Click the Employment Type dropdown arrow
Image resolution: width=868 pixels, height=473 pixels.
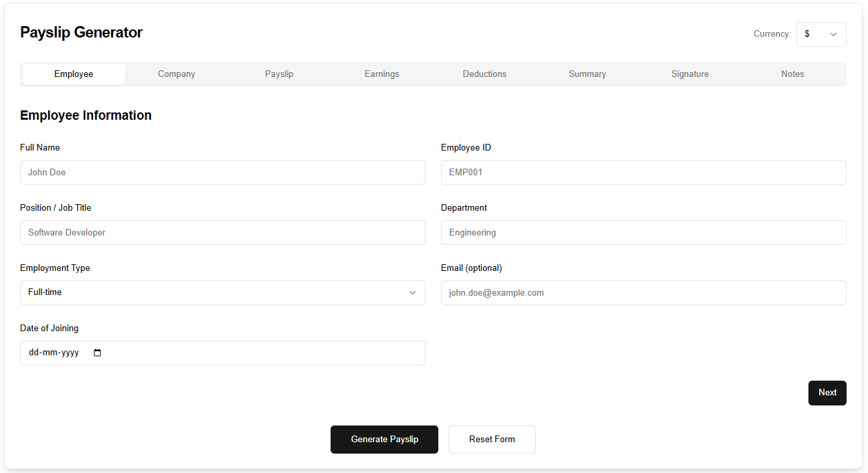click(413, 292)
